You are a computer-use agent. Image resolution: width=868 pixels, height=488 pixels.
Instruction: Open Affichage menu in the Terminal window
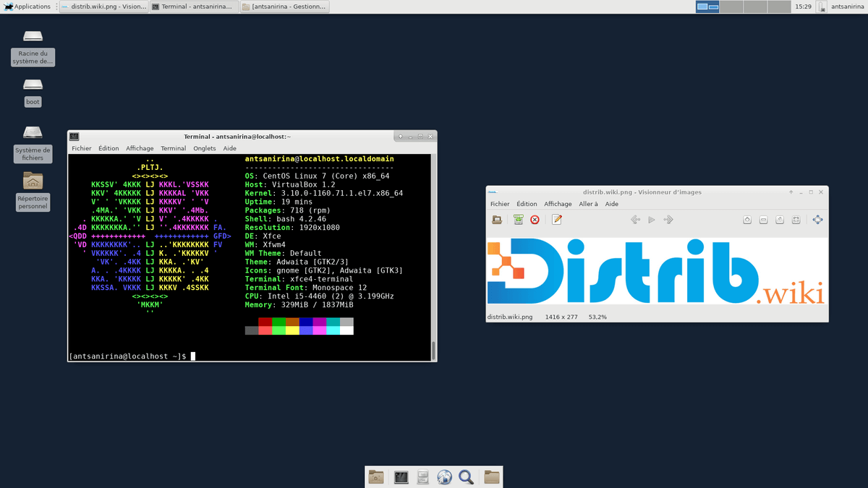coord(140,148)
